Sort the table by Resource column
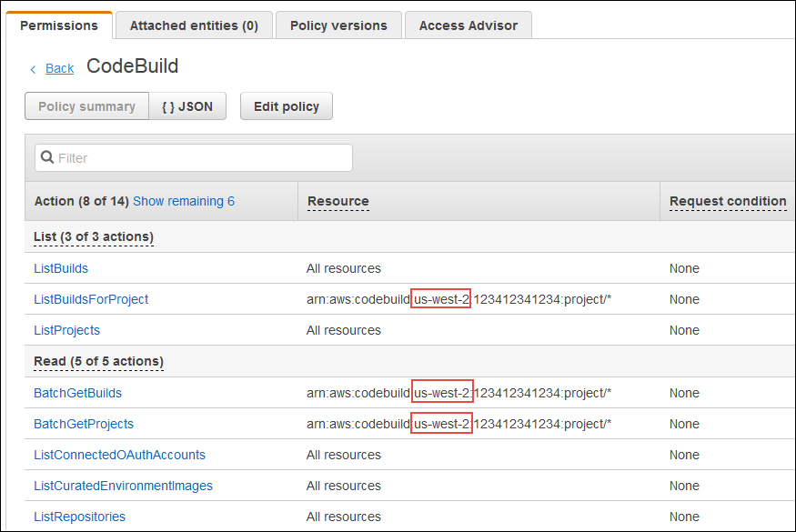 [x=337, y=200]
